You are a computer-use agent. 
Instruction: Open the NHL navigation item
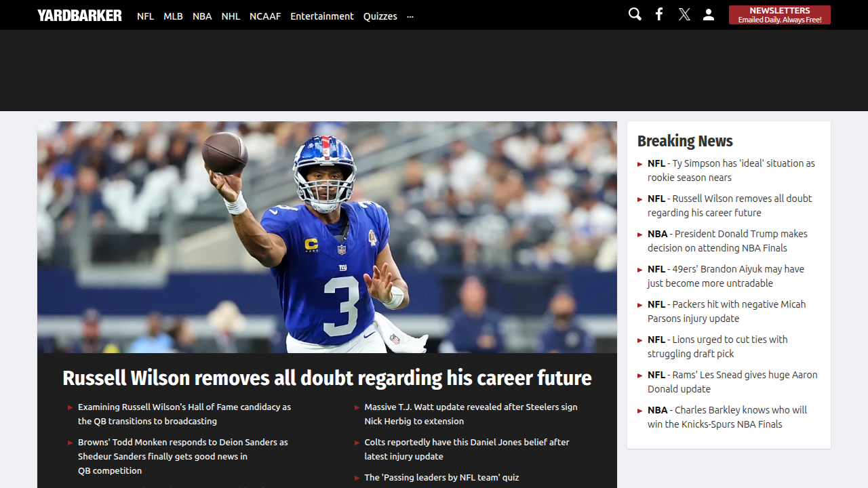click(231, 16)
